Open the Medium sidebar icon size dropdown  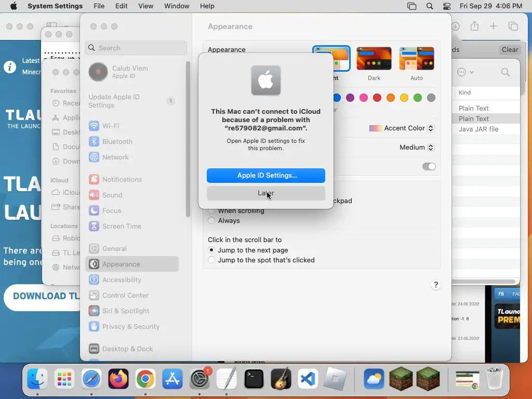pos(417,147)
